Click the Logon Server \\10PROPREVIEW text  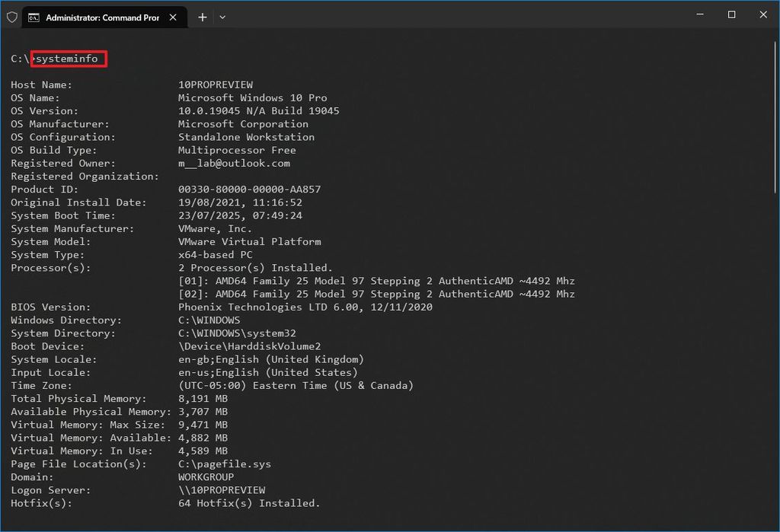(x=222, y=489)
